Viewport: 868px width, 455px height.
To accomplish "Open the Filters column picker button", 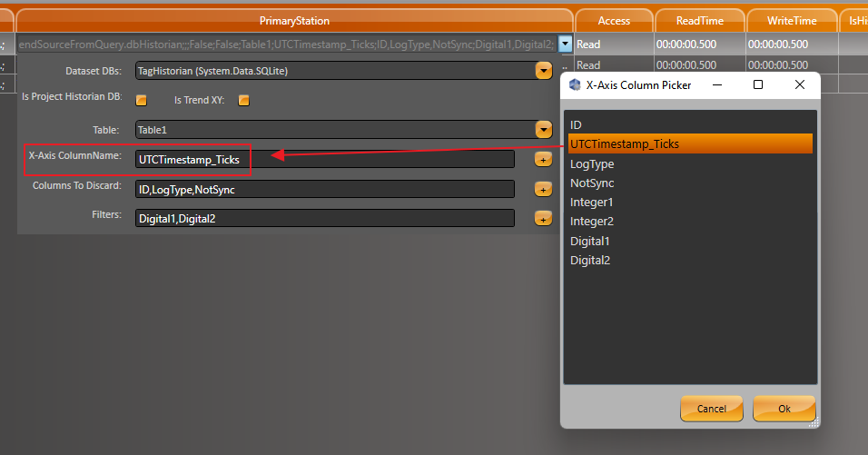I will [543, 218].
